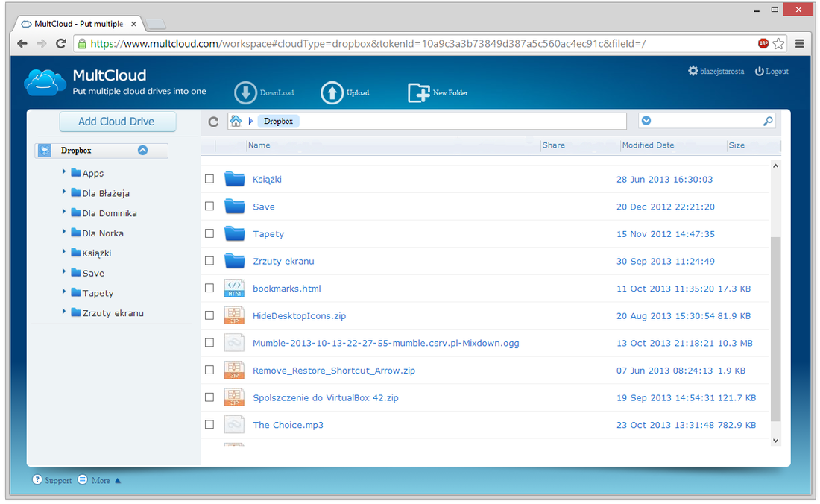The height and width of the screenshot is (504, 820).
Task: Sort by Name column header
Action: click(x=259, y=145)
